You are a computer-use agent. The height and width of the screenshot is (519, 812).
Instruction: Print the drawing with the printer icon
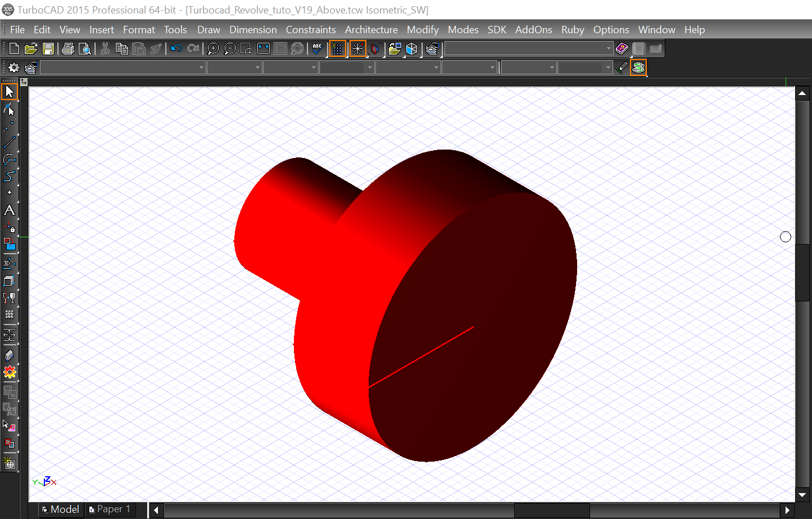(x=68, y=49)
